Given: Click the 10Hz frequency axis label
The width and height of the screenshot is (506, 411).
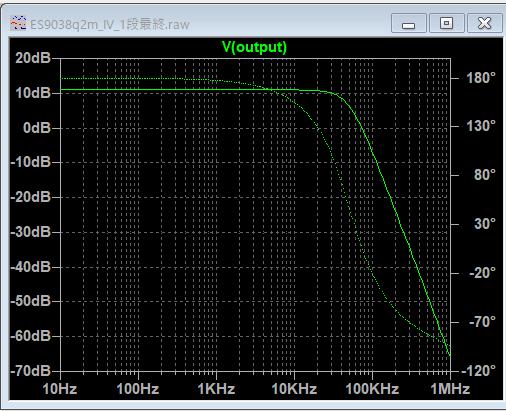Looking at the screenshot, I should click(x=60, y=389).
